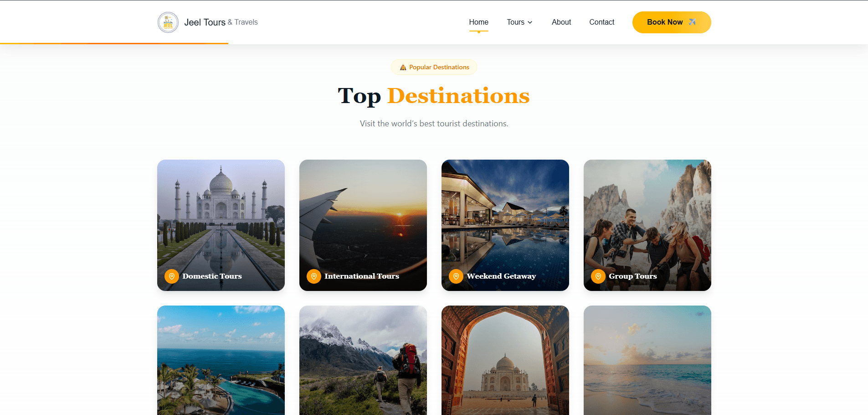Click the location pin on Weekend Getaway
868x415 pixels.
coord(456,276)
